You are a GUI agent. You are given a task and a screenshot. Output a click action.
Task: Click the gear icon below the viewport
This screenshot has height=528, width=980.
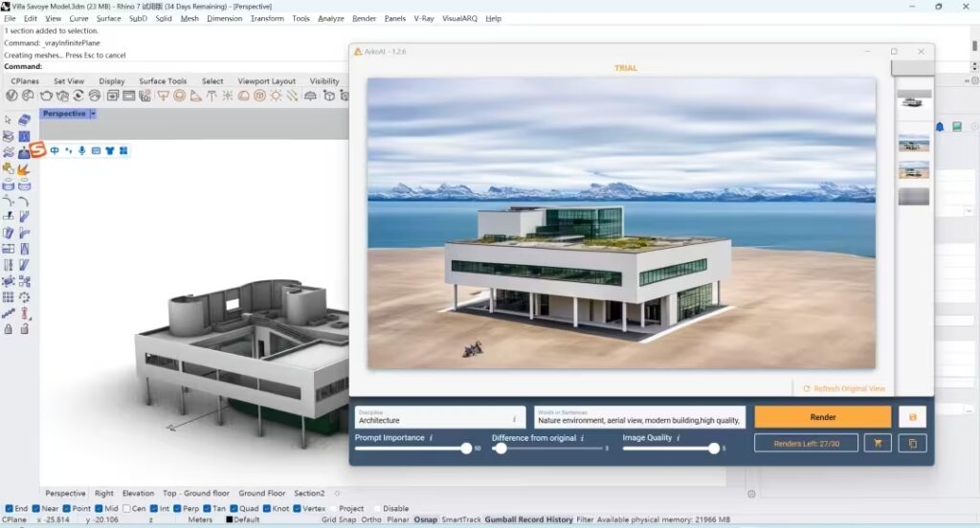(x=751, y=494)
